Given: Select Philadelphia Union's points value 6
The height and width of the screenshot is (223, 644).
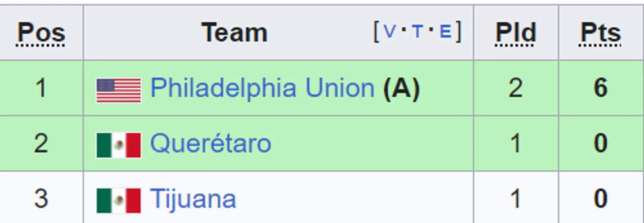Looking at the screenshot, I should point(601,88).
